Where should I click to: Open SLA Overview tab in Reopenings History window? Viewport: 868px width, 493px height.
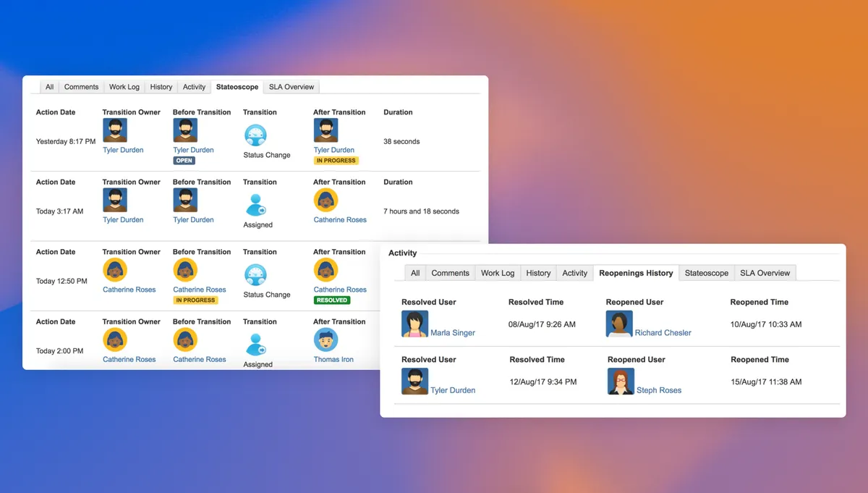(x=765, y=273)
